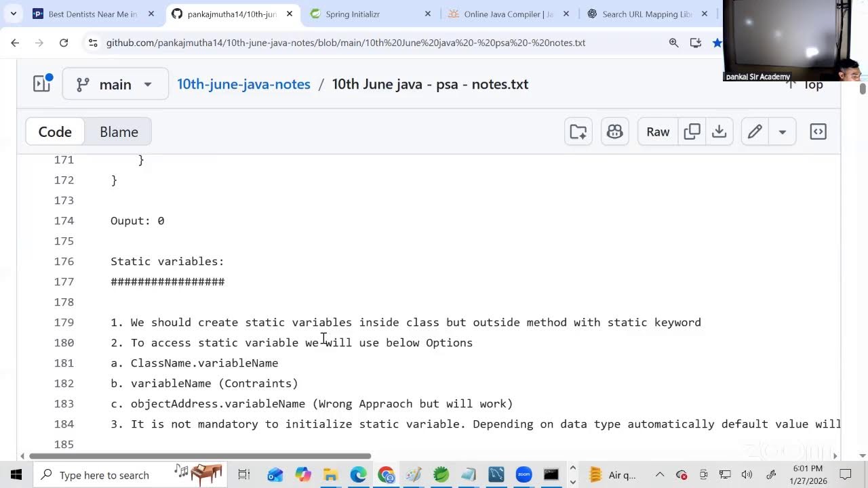Bookmark this page with the star icon
The height and width of the screenshot is (488, 868).
[x=717, y=43]
